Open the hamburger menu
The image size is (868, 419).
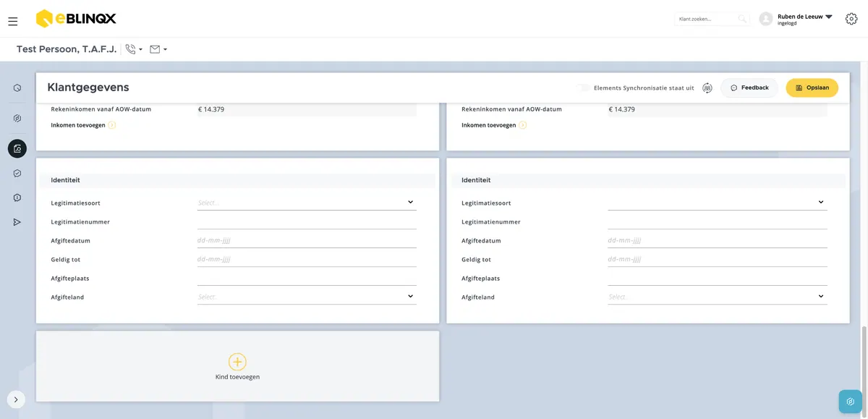[x=13, y=22]
